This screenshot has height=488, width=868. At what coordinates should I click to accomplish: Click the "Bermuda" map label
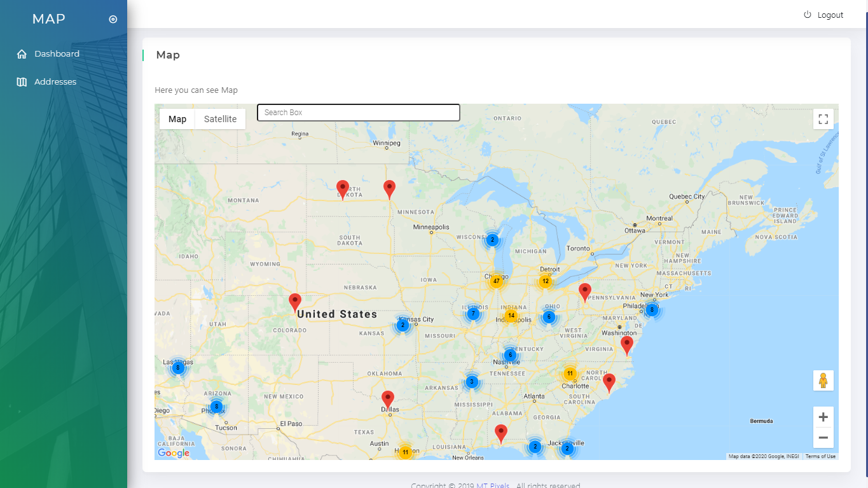761,421
